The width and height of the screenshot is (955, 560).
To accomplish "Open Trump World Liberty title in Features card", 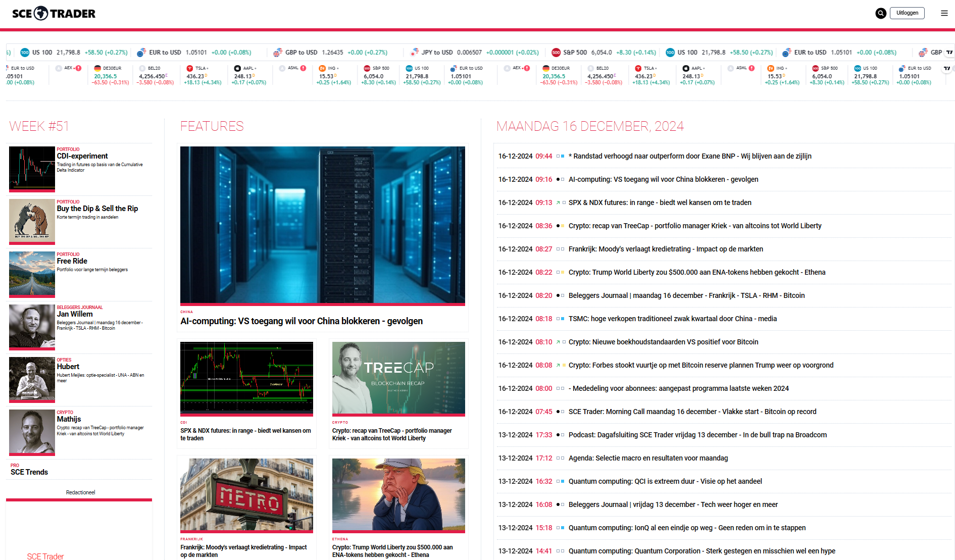I will 392,551.
